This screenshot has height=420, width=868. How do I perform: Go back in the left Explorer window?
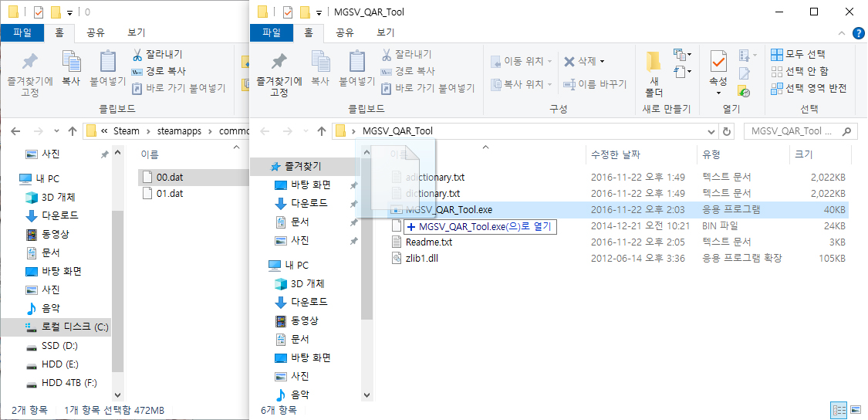[15, 131]
